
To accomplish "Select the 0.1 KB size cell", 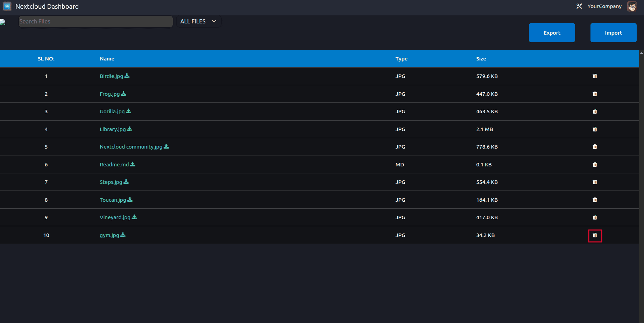I will click(x=484, y=165).
